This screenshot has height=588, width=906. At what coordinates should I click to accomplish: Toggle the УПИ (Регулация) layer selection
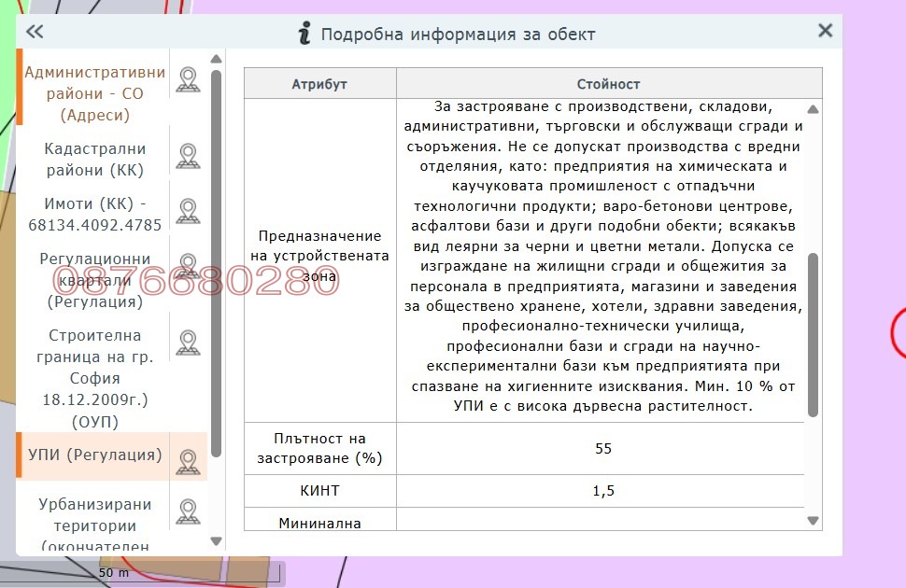click(96, 456)
